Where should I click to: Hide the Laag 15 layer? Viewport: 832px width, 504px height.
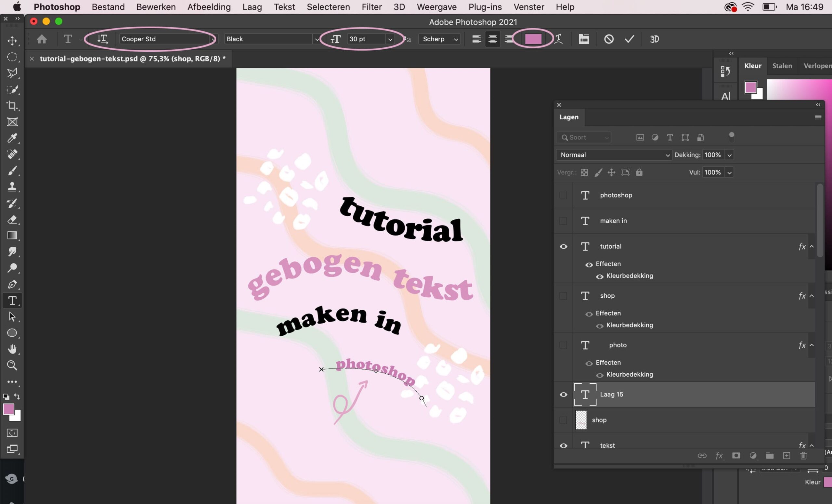[x=563, y=394]
